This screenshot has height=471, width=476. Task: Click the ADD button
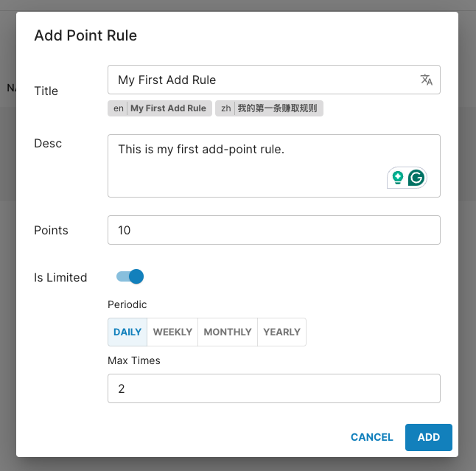click(428, 437)
